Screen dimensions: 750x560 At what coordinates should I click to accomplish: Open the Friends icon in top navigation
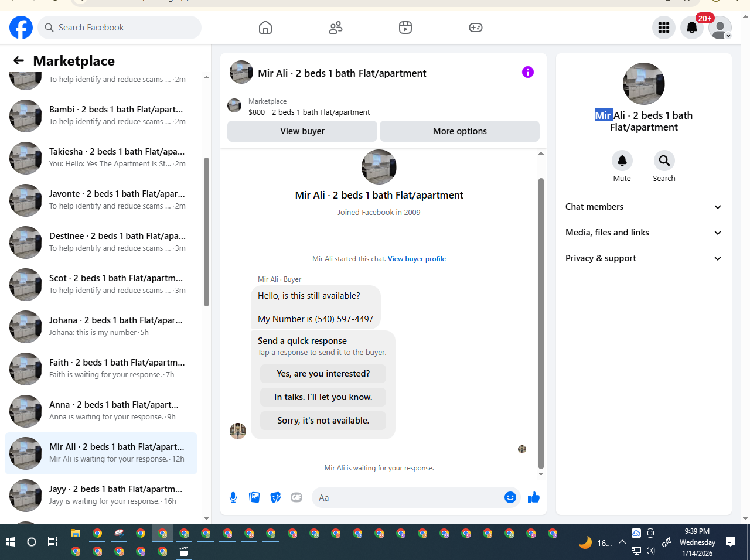pos(336,28)
